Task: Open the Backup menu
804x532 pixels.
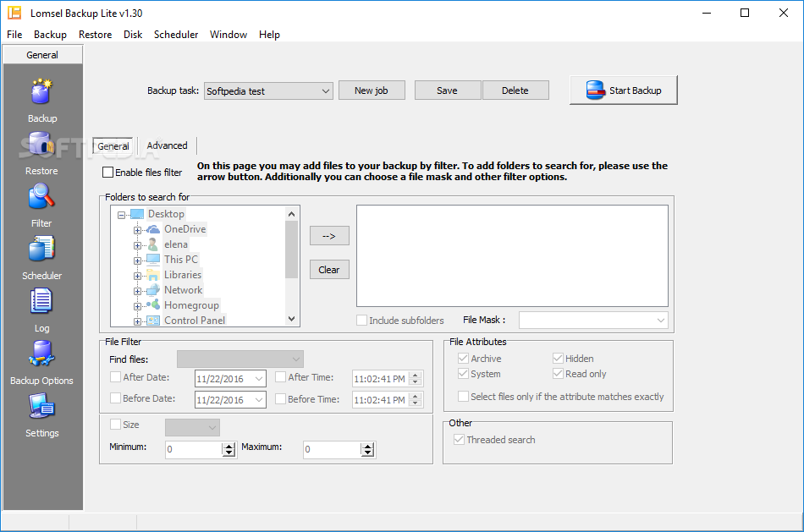Action: (50, 35)
